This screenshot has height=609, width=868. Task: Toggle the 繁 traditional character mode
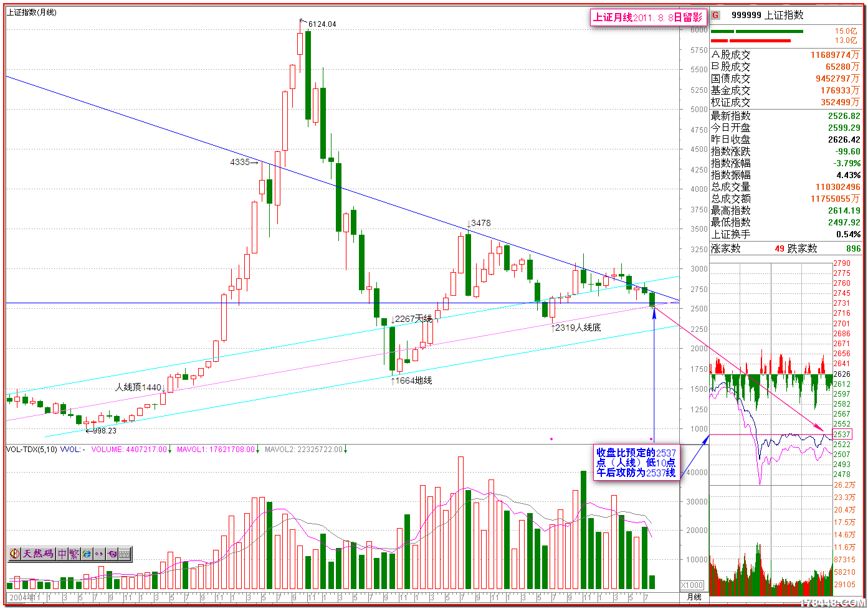[x=74, y=554]
